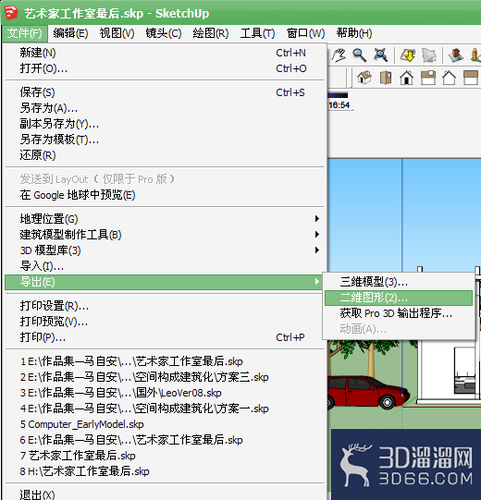Select 二维图形(2)... export option
The height and width of the screenshot is (500, 481).
point(399,298)
